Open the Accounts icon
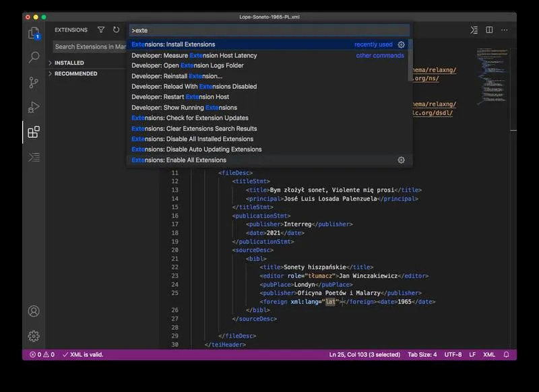 click(34, 311)
